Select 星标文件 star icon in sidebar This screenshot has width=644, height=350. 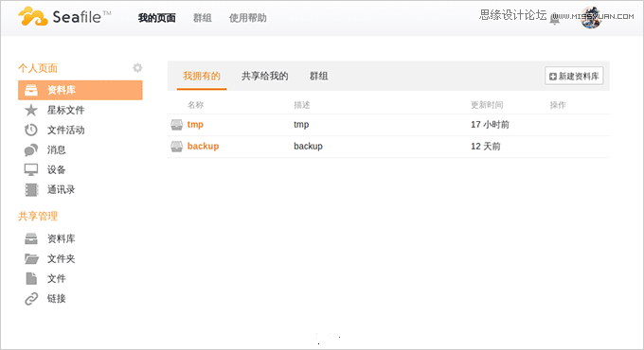coord(31,110)
